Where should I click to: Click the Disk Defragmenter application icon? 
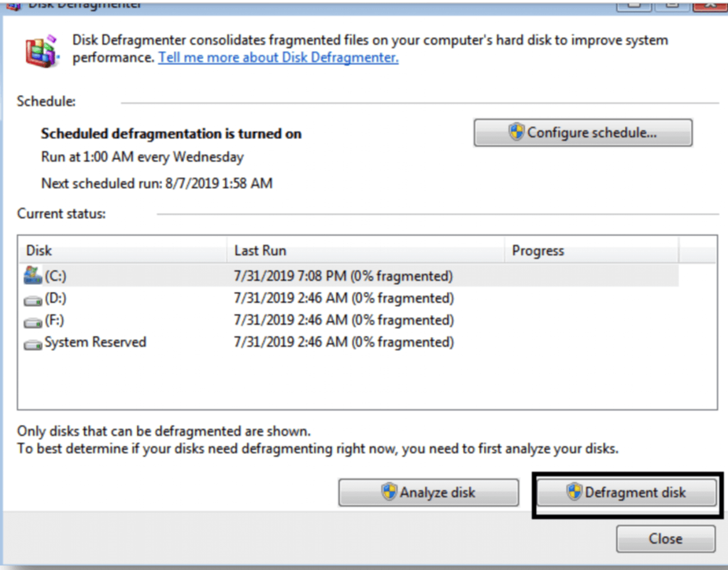point(40,49)
